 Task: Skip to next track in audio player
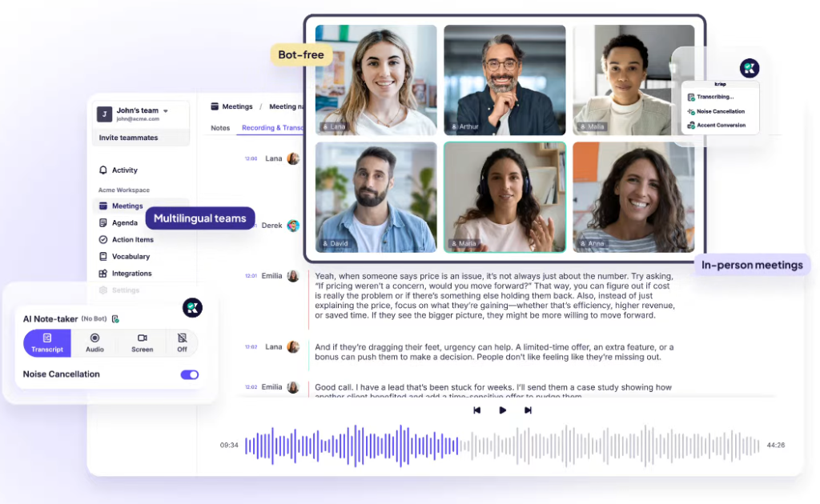click(528, 410)
